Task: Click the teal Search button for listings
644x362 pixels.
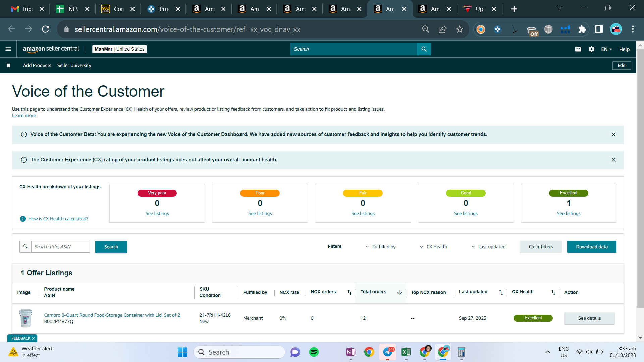Action: pos(111,247)
